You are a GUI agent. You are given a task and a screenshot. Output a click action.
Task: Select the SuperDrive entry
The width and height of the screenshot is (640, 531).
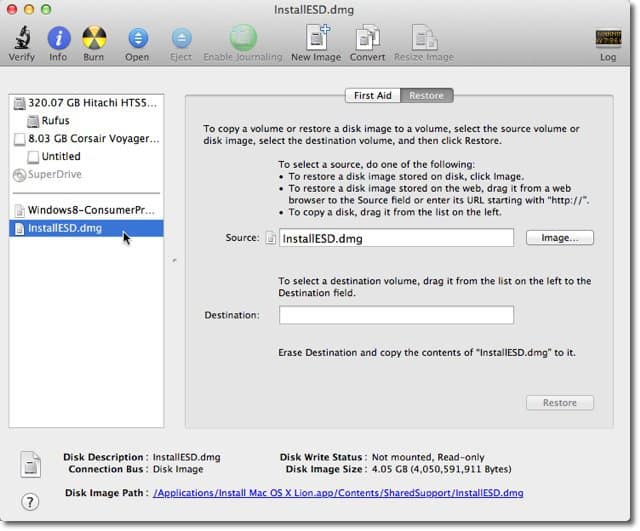pyautogui.click(x=87, y=174)
